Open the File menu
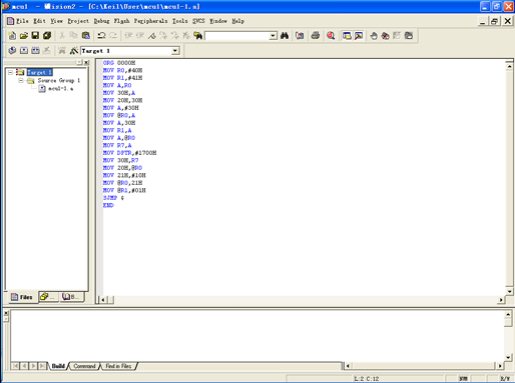 pyautogui.click(x=22, y=21)
